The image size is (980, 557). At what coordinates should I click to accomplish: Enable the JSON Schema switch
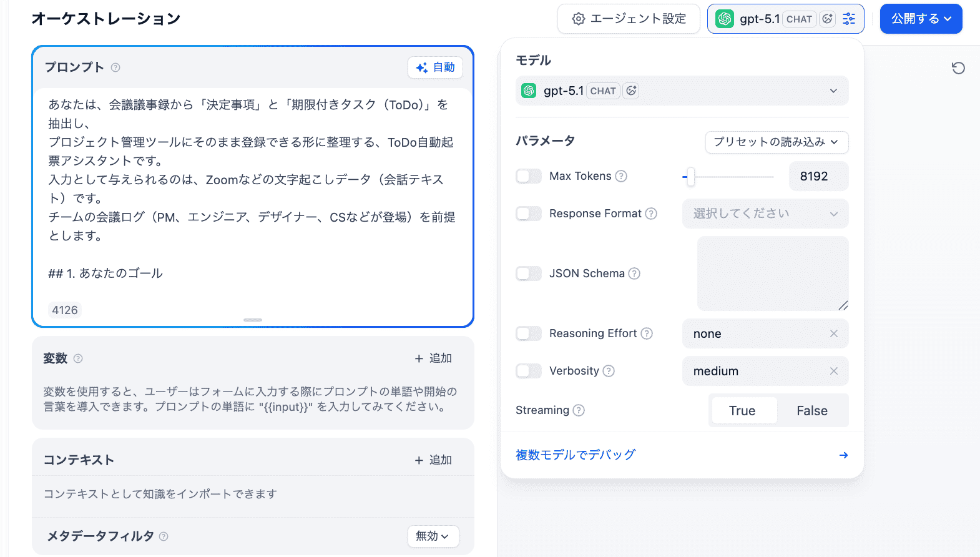tap(529, 274)
